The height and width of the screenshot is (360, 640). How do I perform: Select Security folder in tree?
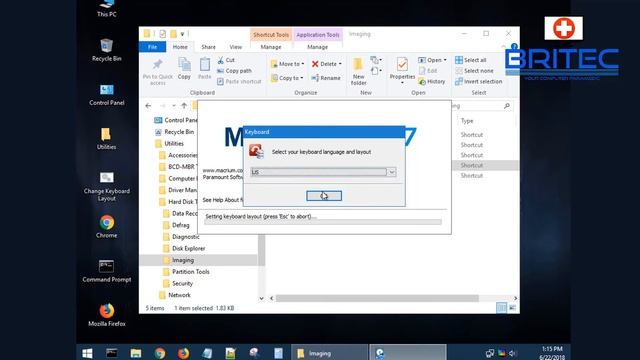[x=182, y=283]
